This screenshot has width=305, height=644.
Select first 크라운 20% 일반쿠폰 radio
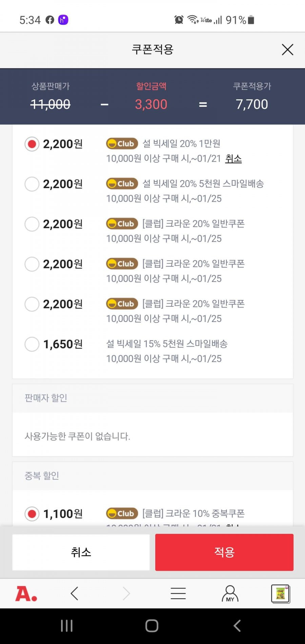[32, 224]
